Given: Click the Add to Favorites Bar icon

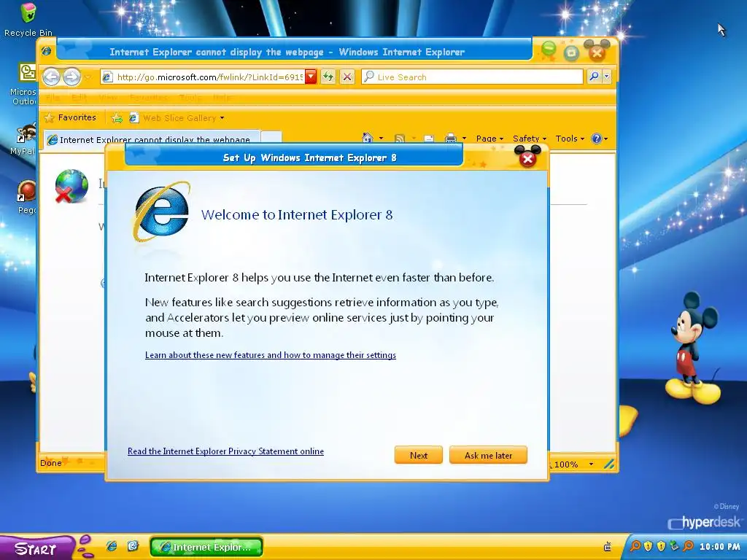Looking at the screenshot, I should click(x=117, y=117).
